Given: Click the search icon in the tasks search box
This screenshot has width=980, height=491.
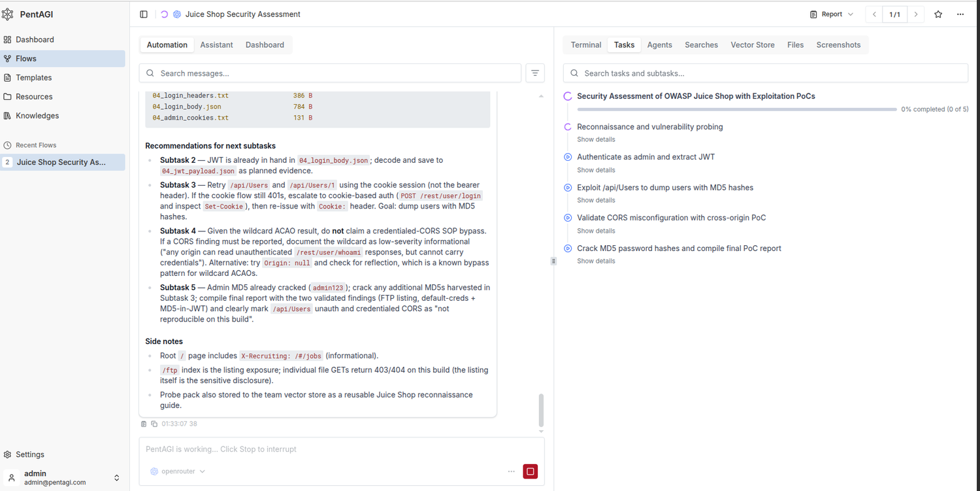Looking at the screenshot, I should [574, 73].
